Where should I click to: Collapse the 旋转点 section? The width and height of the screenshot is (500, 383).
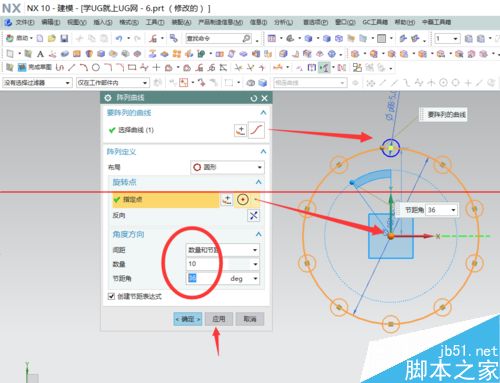(x=259, y=182)
